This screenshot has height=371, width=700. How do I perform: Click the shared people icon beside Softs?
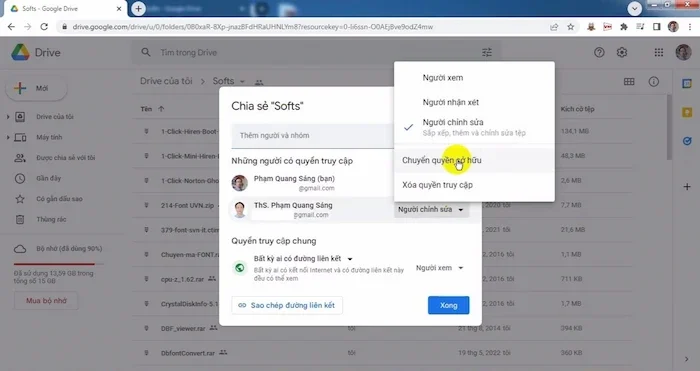point(259,82)
